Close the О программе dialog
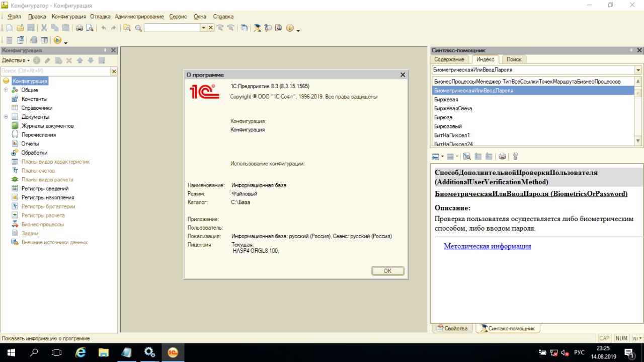Viewport: 644px width, 362px height. point(403,75)
